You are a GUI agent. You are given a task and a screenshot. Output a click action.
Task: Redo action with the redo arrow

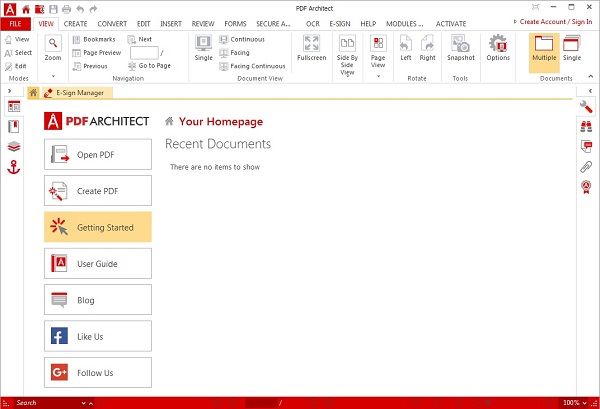93,9
